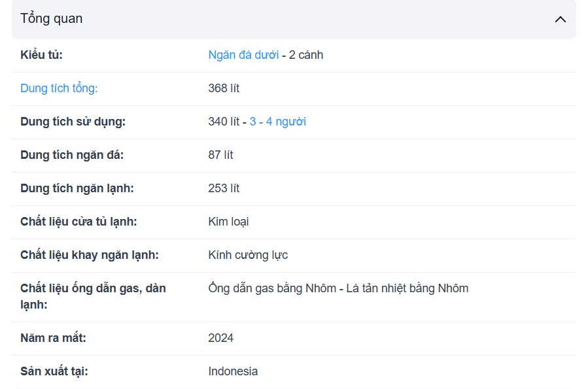The image size is (588, 389).
Task: Select the Kim loại value
Action: 228,222
